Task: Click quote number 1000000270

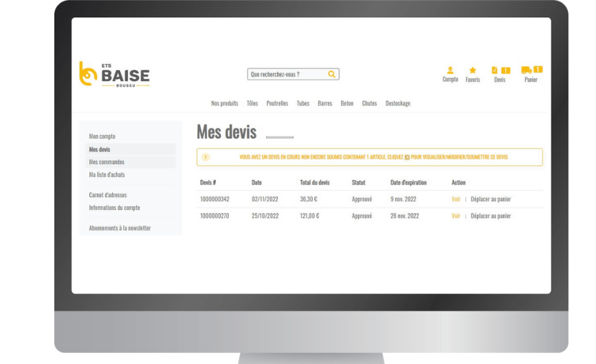Action: click(214, 216)
